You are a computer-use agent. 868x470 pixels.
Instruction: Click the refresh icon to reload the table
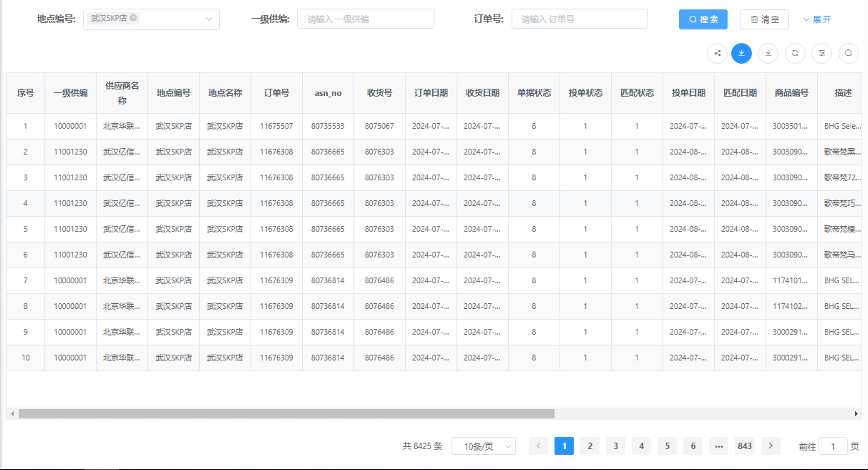[x=795, y=53]
